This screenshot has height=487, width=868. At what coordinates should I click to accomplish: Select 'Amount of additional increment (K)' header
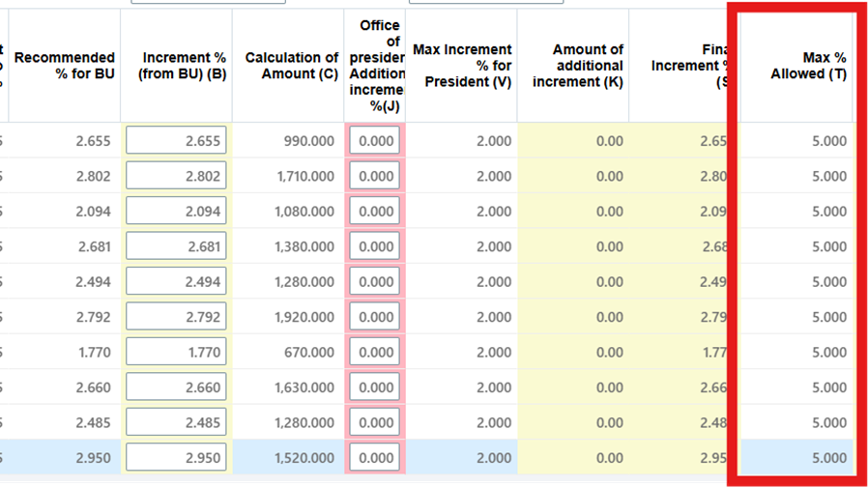coord(578,66)
